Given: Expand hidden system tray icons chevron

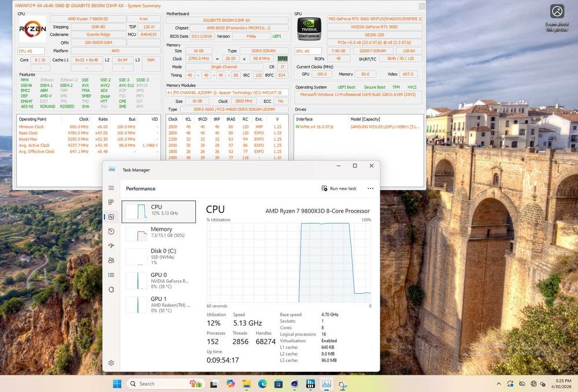Looking at the screenshot, I should pyautogui.click(x=498, y=384).
